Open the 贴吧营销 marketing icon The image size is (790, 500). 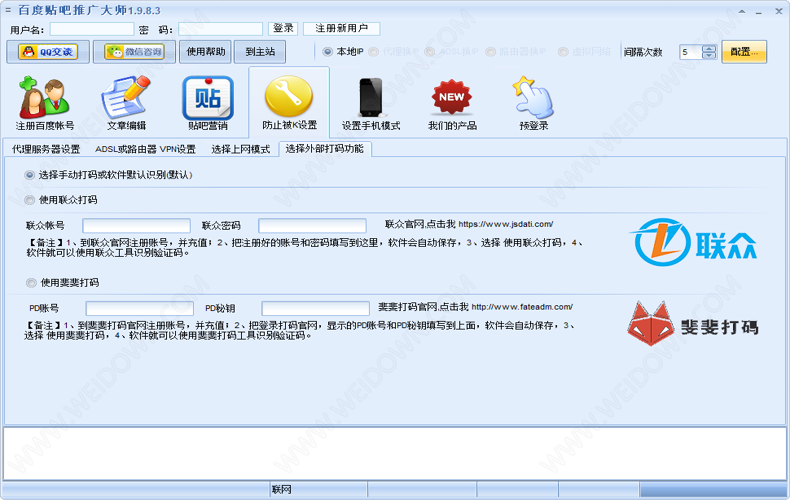[x=208, y=103]
